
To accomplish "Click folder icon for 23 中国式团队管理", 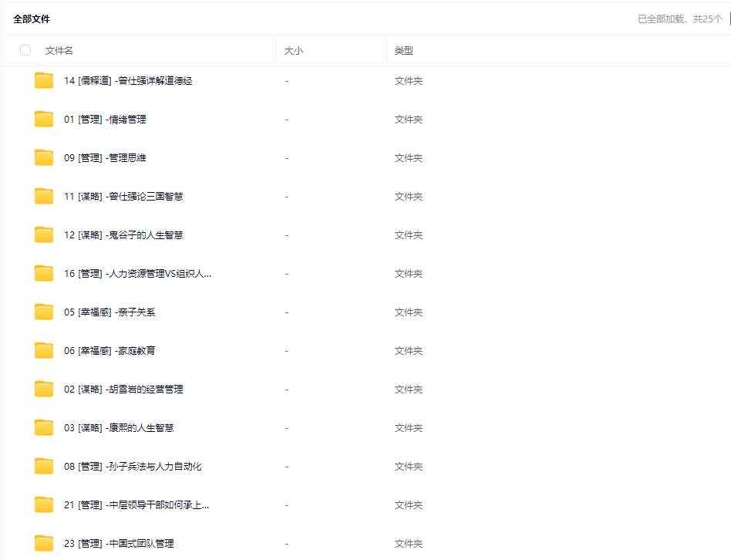I will coord(44,543).
